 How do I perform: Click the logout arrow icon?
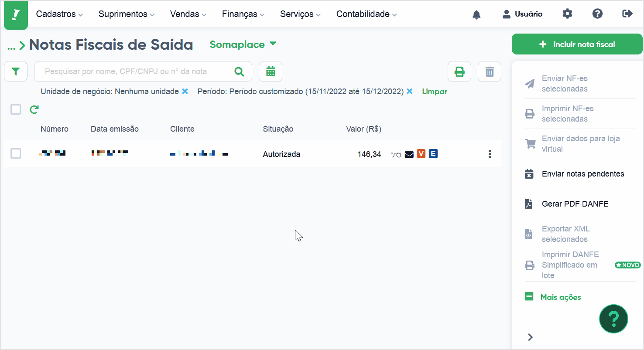[627, 14]
